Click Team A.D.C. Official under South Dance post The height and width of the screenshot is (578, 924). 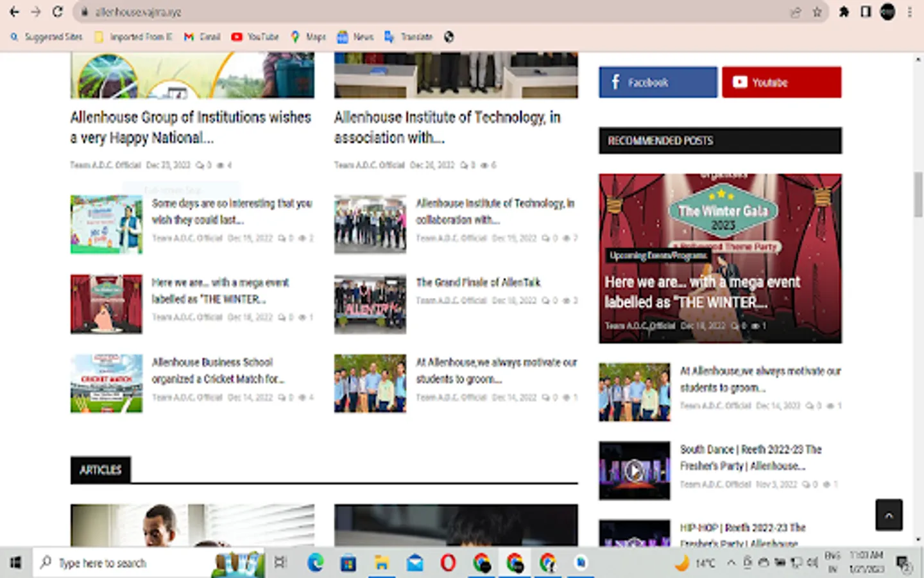(x=715, y=484)
